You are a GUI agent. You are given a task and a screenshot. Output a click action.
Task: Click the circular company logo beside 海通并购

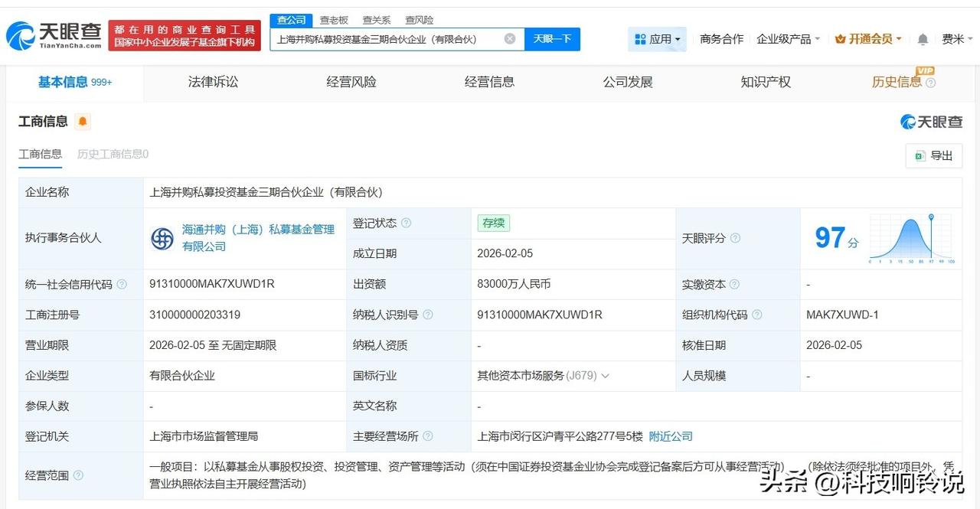point(162,238)
